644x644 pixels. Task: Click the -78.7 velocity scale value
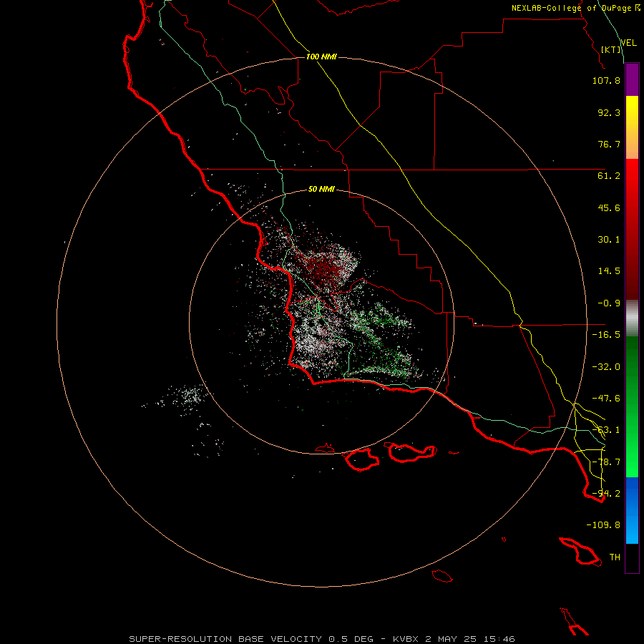tap(606, 462)
